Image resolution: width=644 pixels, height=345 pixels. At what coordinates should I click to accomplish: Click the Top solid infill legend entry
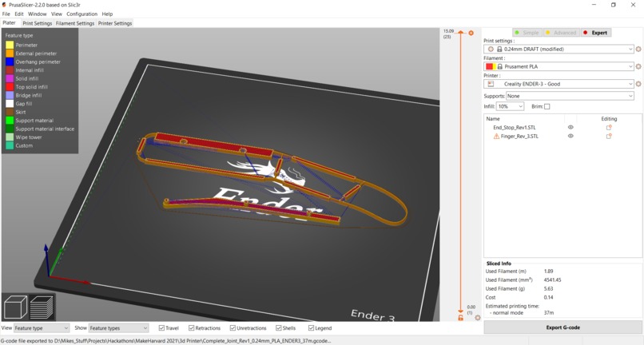[x=26, y=87]
